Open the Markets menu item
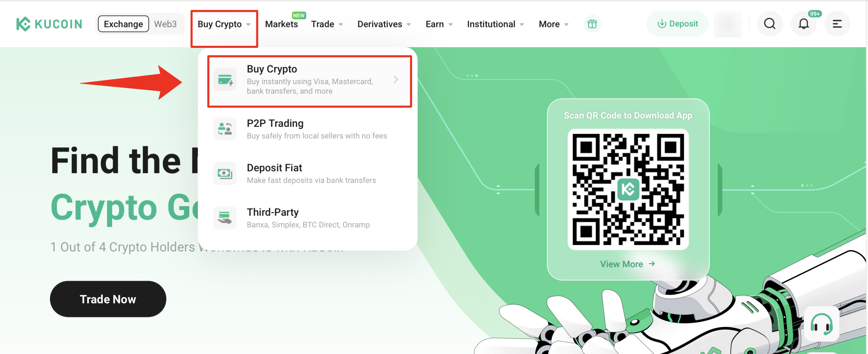The height and width of the screenshot is (354, 868). point(281,24)
